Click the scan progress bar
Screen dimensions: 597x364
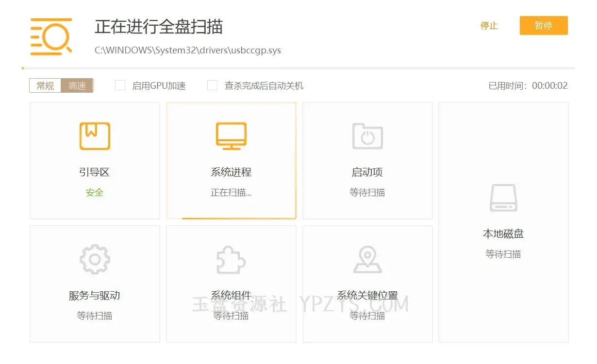point(298,68)
